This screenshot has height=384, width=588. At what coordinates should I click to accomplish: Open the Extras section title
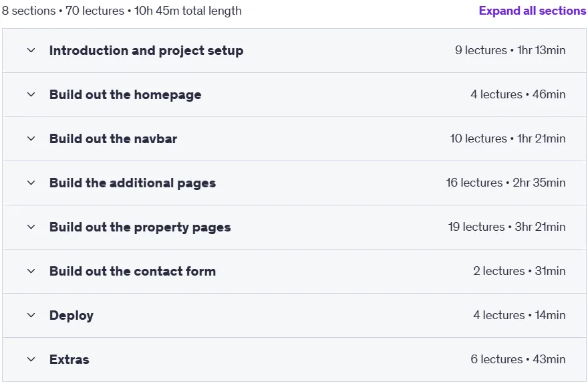click(x=69, y=360)
